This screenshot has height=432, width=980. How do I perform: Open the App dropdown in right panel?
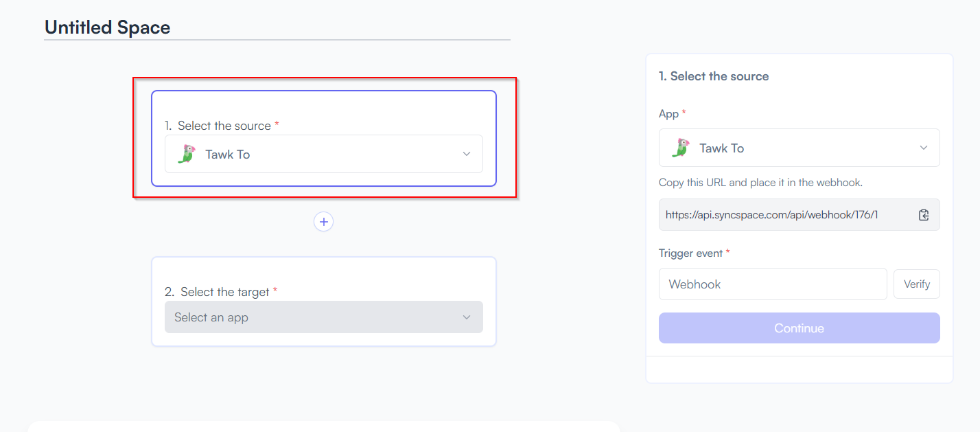800,148
